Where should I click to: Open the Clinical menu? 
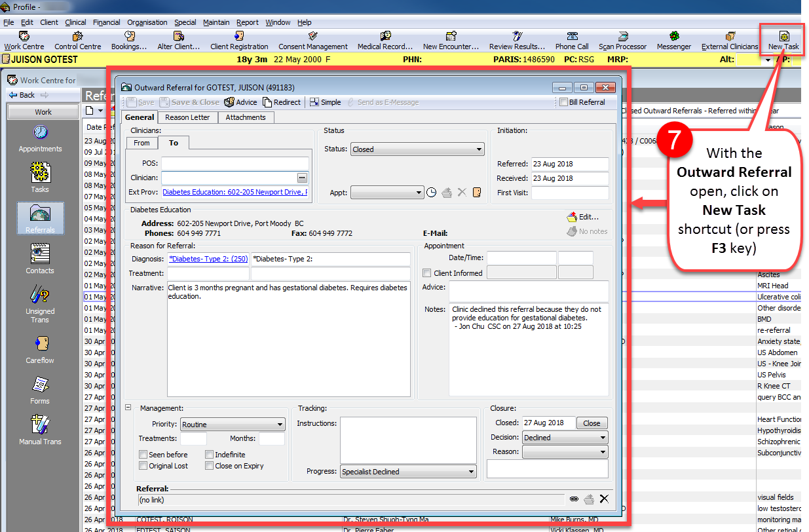(75, 22)
